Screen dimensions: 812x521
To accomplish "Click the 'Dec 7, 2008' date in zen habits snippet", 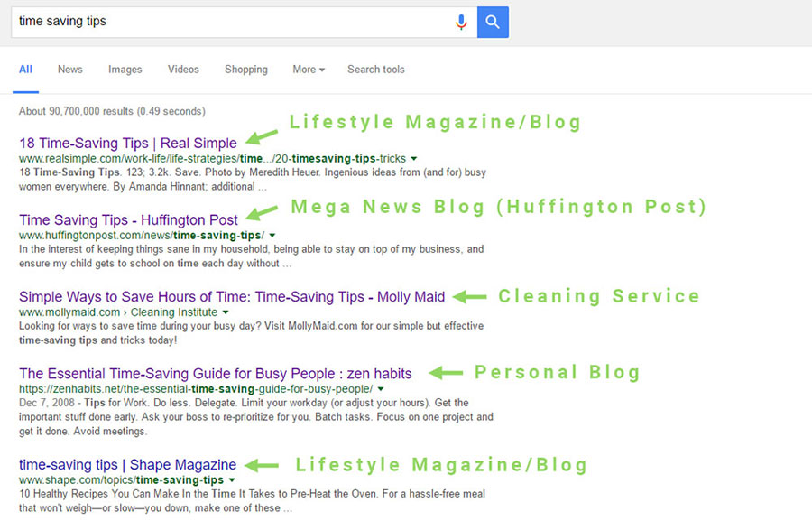I will click(x=47, y=403).
